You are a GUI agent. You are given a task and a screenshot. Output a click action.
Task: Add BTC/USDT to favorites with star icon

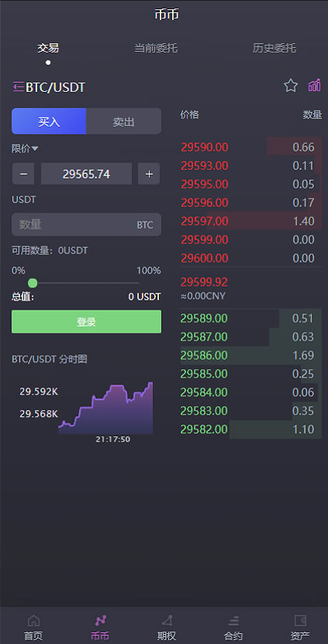[291, 86]
